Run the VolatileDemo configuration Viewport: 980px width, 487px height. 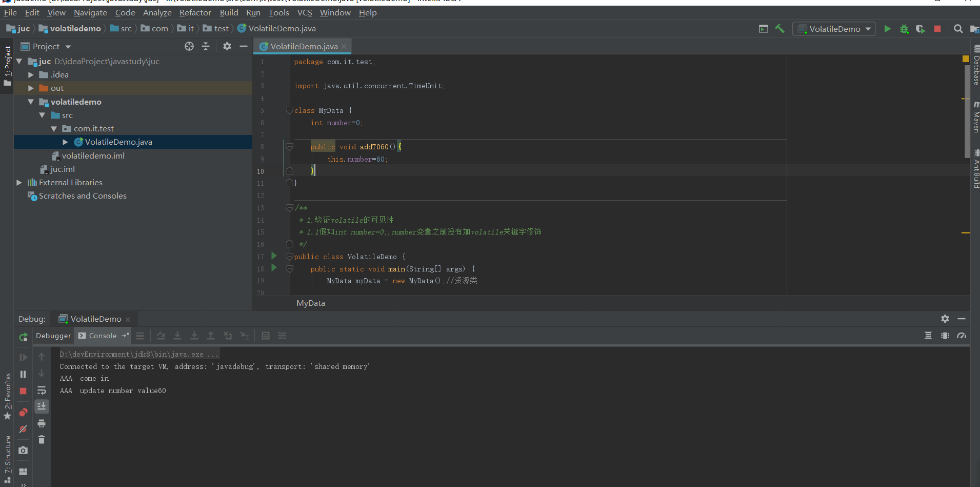pyautogui.click(x=887, y=29)
